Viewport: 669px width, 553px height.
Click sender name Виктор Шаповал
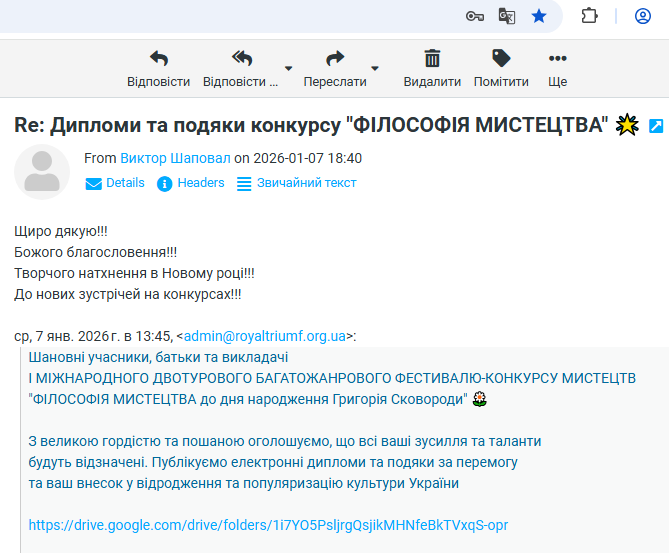175,158
